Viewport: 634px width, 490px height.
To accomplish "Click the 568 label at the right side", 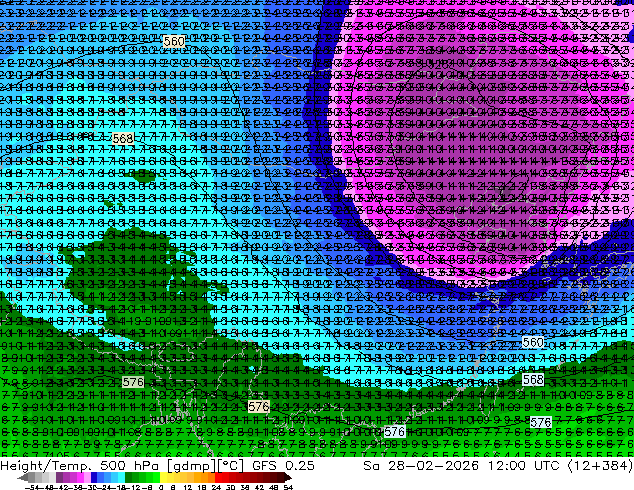I will (533, 380).
